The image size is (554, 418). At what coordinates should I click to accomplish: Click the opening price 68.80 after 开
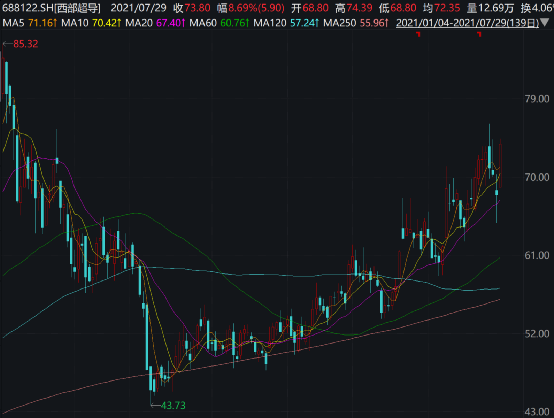point(316,8)
